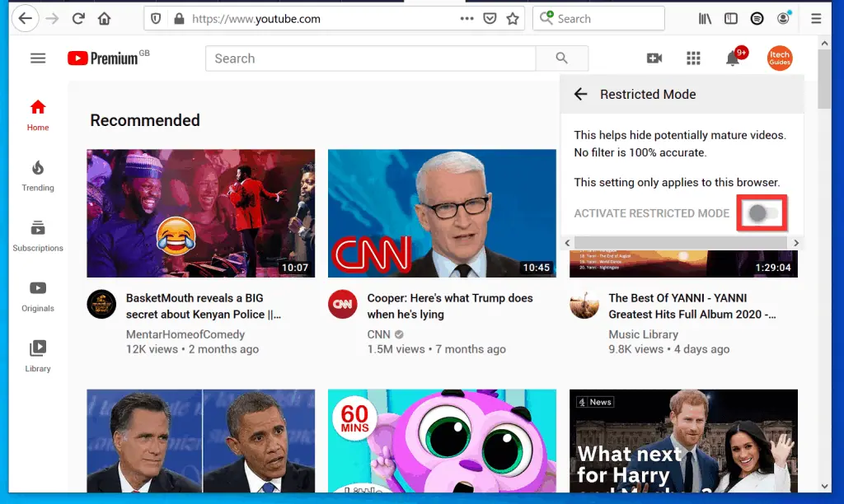
Task: Visit Music Library channel name
Action: click(643, 334)
